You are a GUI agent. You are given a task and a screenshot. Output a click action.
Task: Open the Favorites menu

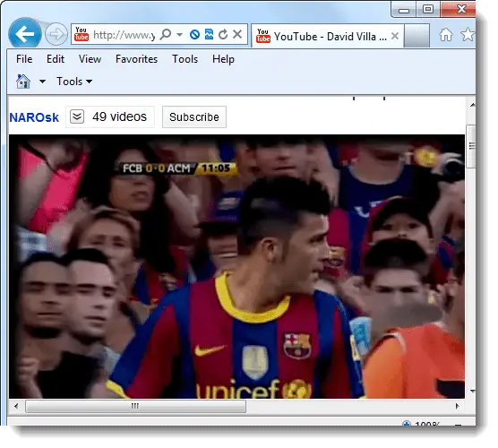pos(136,59)
